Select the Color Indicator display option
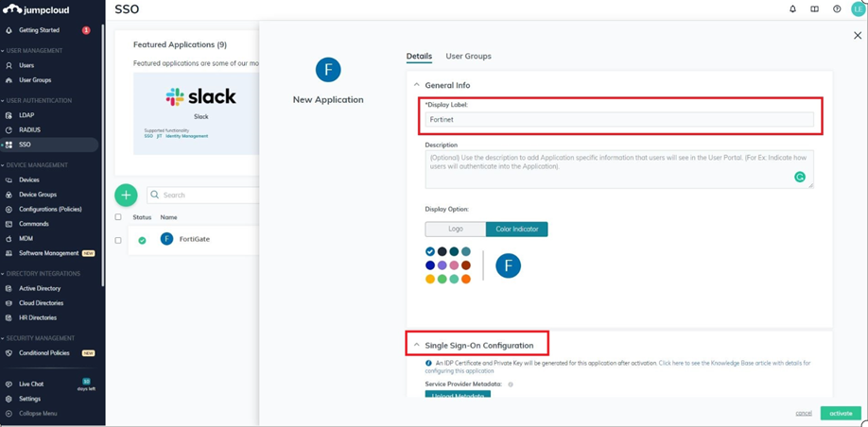Viewport: 868px width, 427px height. click(x=516, y=229)
